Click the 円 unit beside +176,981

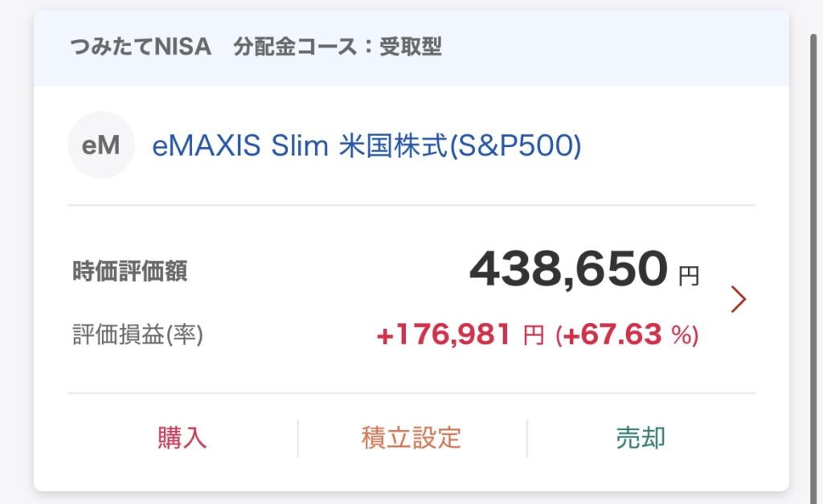click(534, 335)
